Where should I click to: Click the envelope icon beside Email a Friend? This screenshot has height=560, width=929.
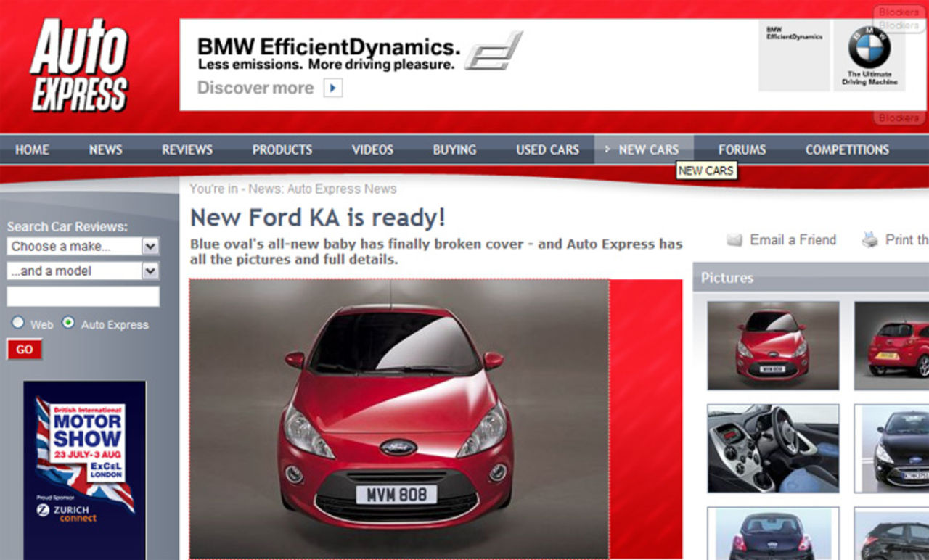[734, 240]
